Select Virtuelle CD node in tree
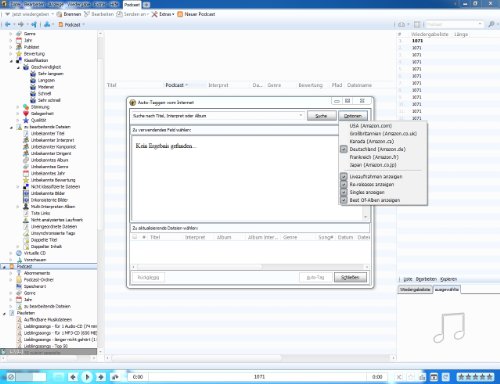Image resolution: width=500 pixels, height=384 pixels. pyautogui.click(x=35, y=253)
